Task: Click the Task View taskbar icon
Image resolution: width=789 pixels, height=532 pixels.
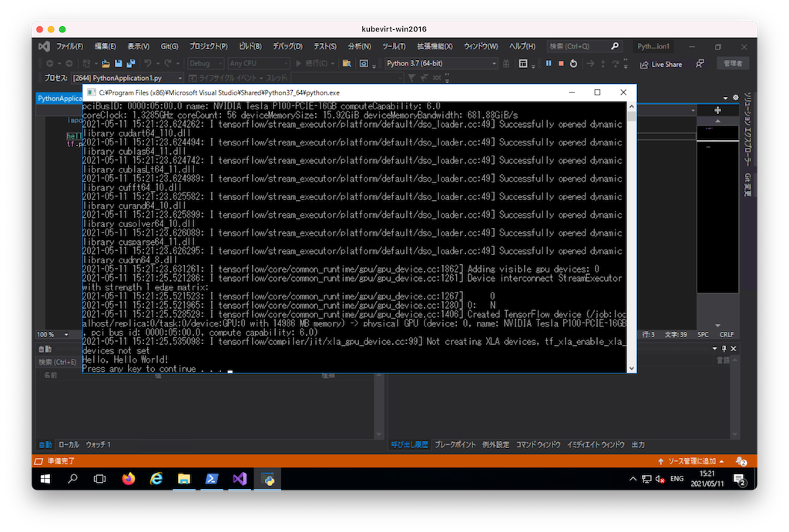Action: pos(100,479)
